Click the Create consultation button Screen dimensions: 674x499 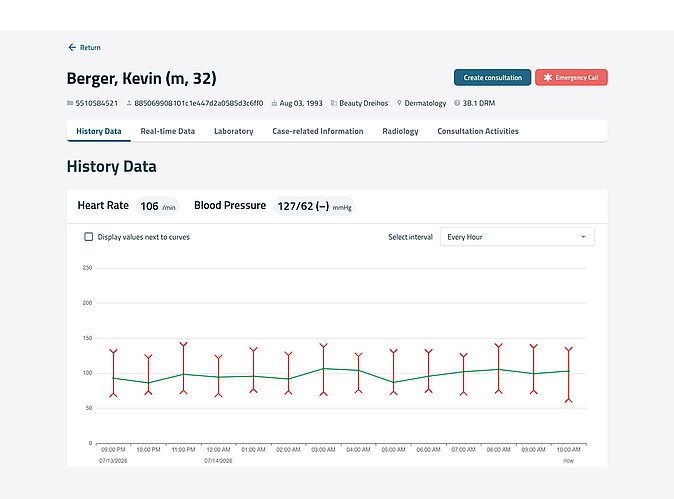click(493, 77)
